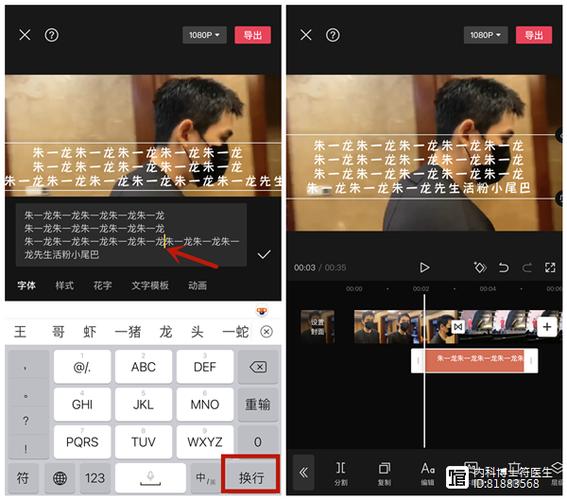Tap the backspace delete key

258,367
